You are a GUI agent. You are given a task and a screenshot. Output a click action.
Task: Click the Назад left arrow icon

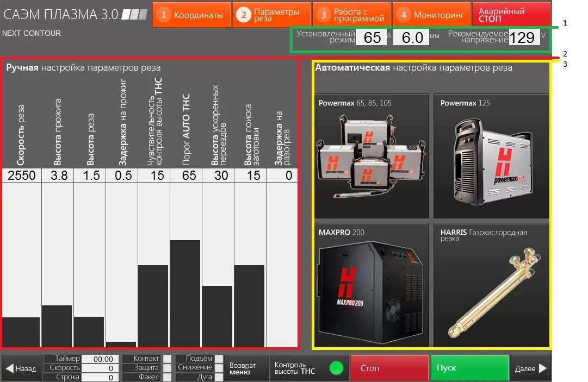click(x=10, y=368)
